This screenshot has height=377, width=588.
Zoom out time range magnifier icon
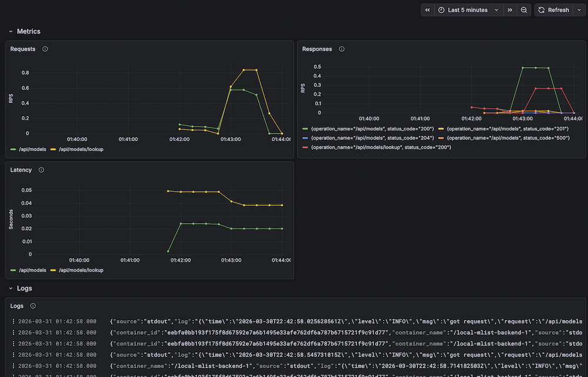(524, 10)
